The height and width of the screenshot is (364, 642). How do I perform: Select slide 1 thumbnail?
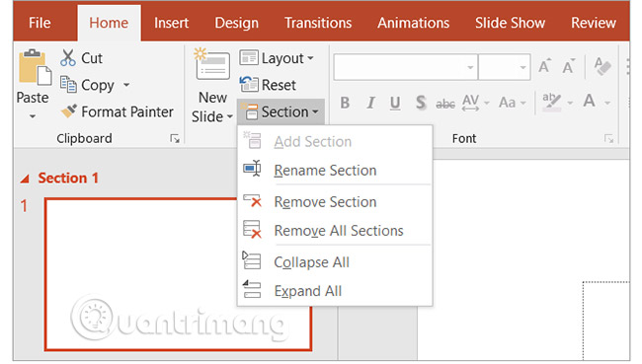tap(179, 274)
